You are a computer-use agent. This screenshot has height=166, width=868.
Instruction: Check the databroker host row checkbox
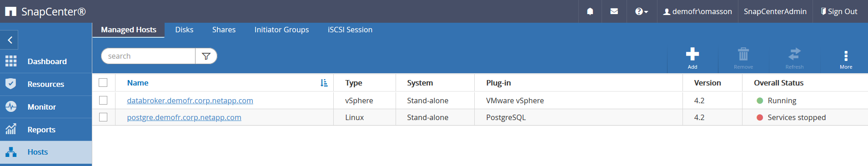[103, 100]
